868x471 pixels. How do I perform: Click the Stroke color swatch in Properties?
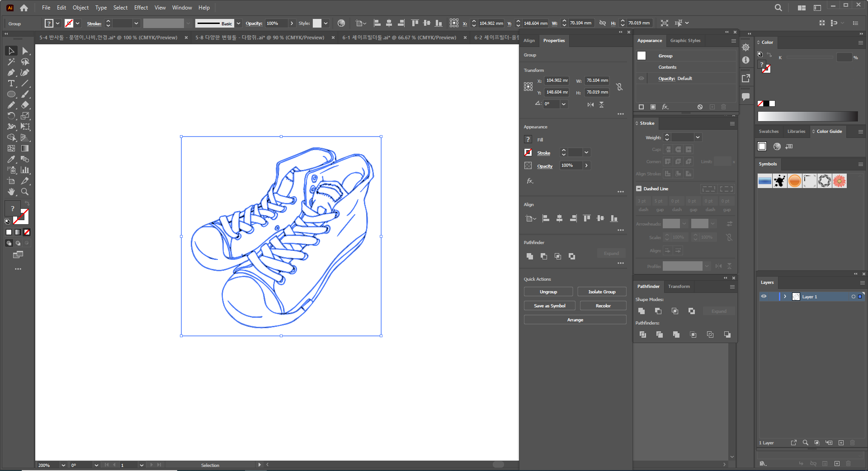[528, 153]
